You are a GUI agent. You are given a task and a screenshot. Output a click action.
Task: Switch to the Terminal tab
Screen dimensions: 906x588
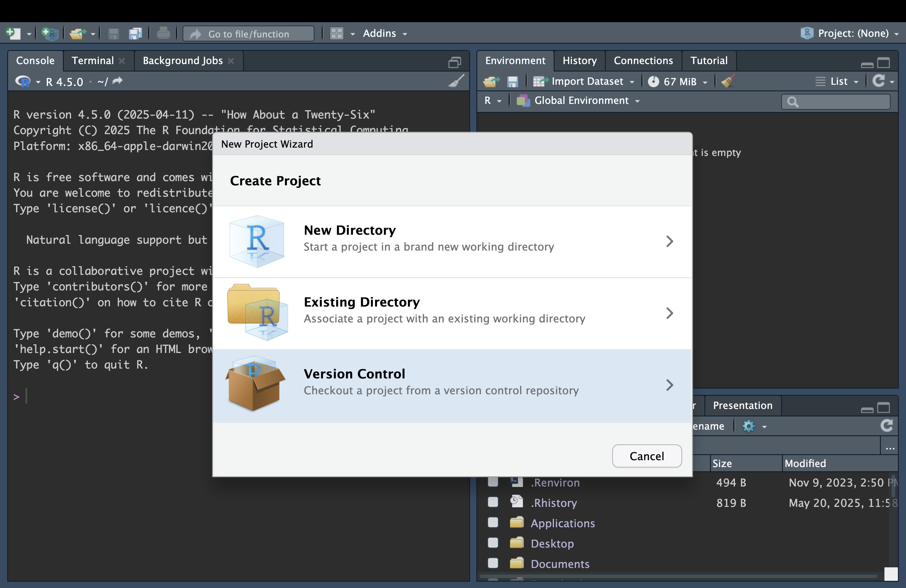coord(93,60)
